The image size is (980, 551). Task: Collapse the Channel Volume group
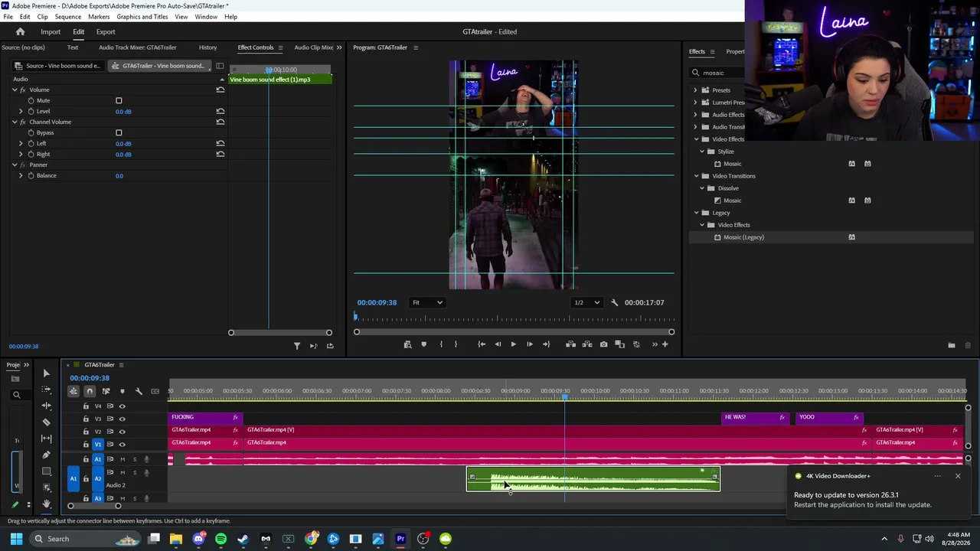click(x=14, y=122)
